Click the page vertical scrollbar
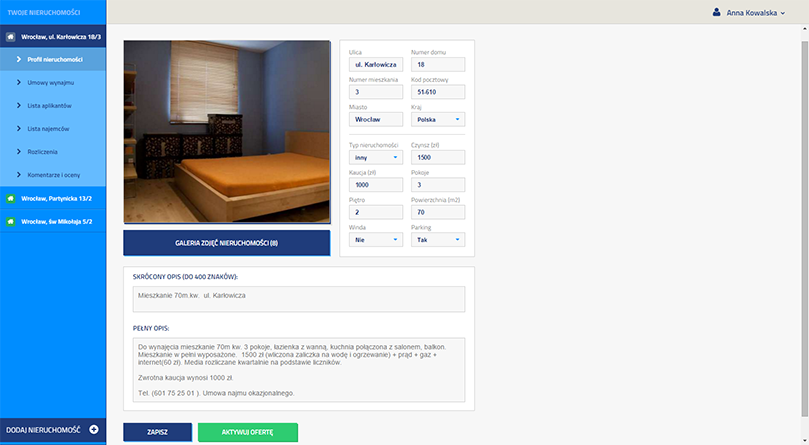The height and width of the screenshot is (445, 809). click(804, 229)
